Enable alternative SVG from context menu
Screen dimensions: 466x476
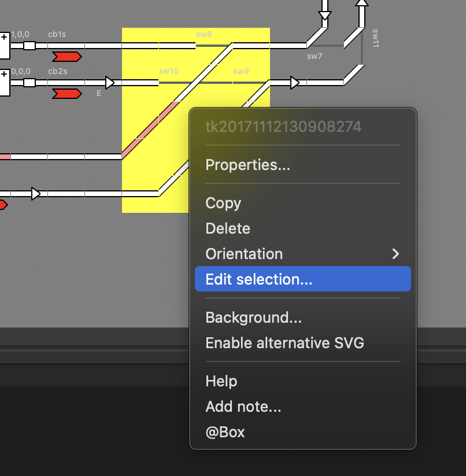pyautogui.click(x=284, y=343)
